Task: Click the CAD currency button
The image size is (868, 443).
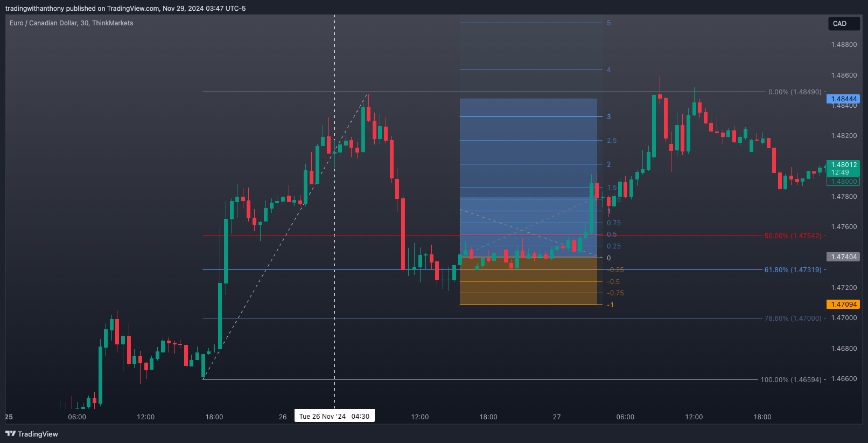Action: click(x=844, y=24)
